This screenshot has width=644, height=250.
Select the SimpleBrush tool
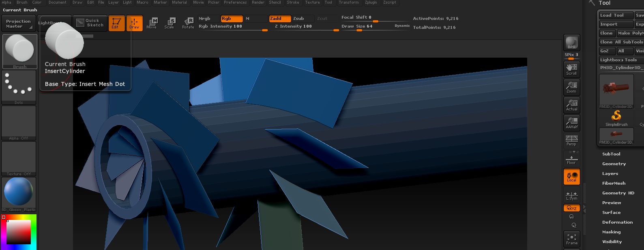(616, 118)
